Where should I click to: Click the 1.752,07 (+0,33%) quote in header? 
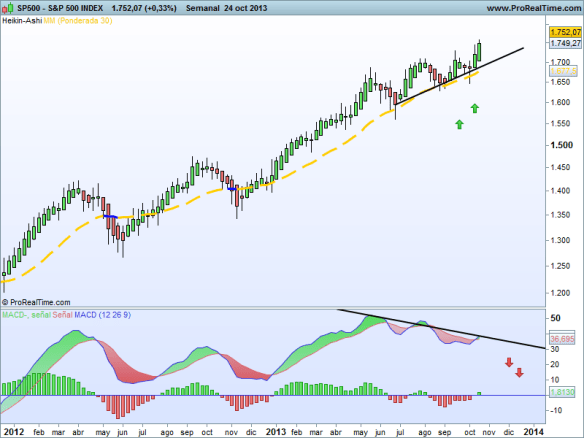pyautogui.click(x=144, y=8)
